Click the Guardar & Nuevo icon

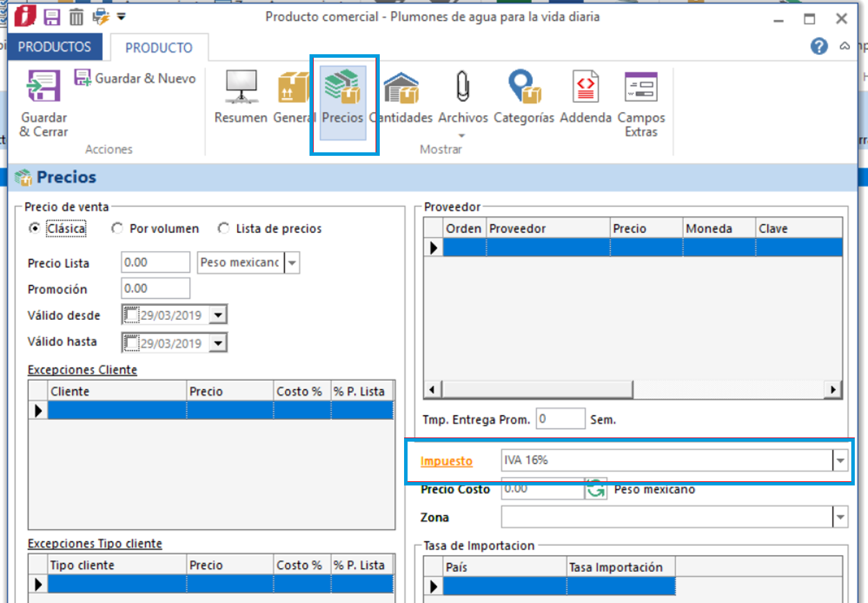pyautogui.click(x=83, y=78)
